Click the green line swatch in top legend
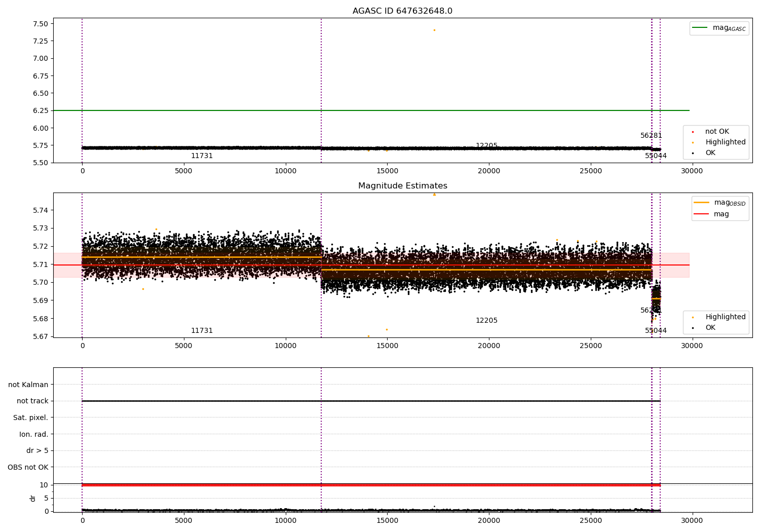The height and width of the screenshot is (532, 760). (x=700, y=28)
